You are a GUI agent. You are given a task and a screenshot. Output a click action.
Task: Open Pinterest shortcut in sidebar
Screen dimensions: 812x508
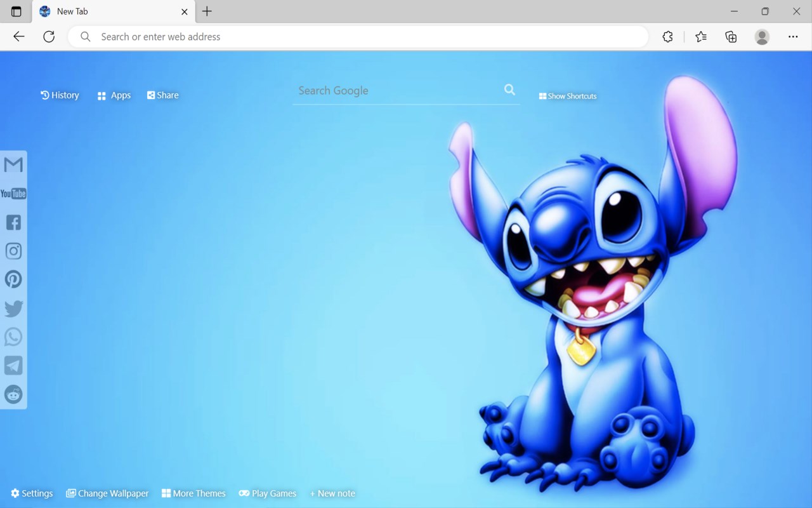tap(13, 279)
